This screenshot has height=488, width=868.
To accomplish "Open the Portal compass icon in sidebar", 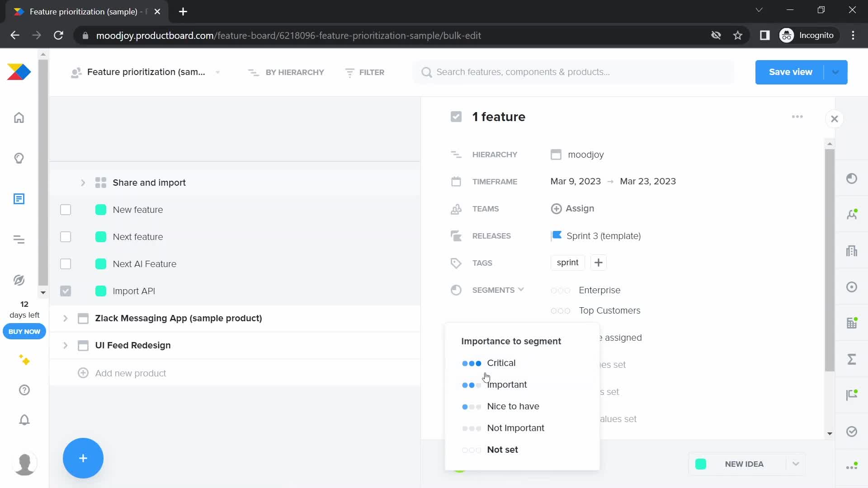I will click(19, 280).
